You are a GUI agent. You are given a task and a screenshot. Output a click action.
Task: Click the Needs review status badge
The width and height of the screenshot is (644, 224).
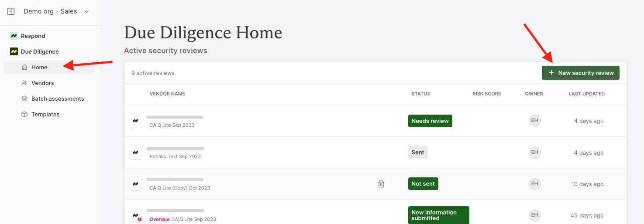pyautogui.click(x=430, y=121)
